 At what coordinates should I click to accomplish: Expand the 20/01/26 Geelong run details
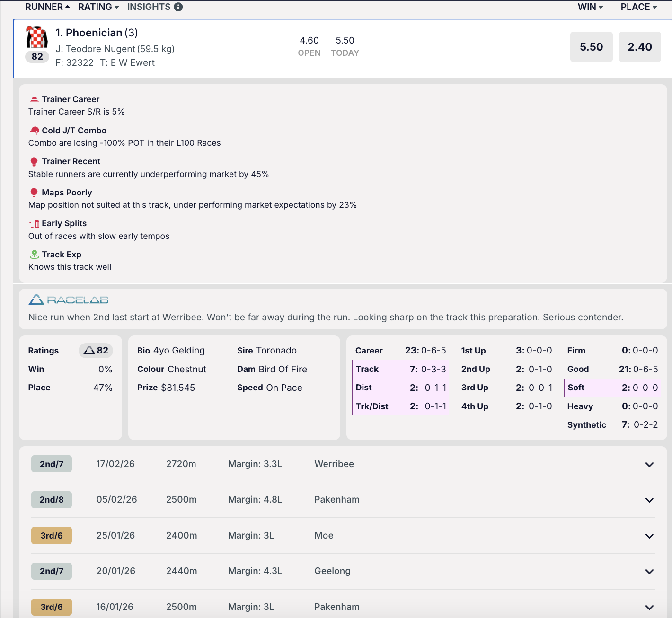(x=649, y=571)
